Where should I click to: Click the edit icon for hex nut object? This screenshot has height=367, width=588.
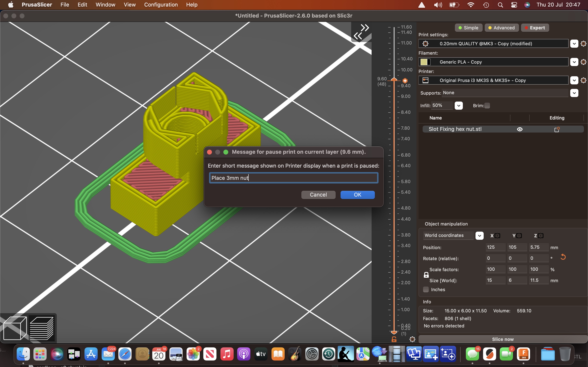(557, 129)
